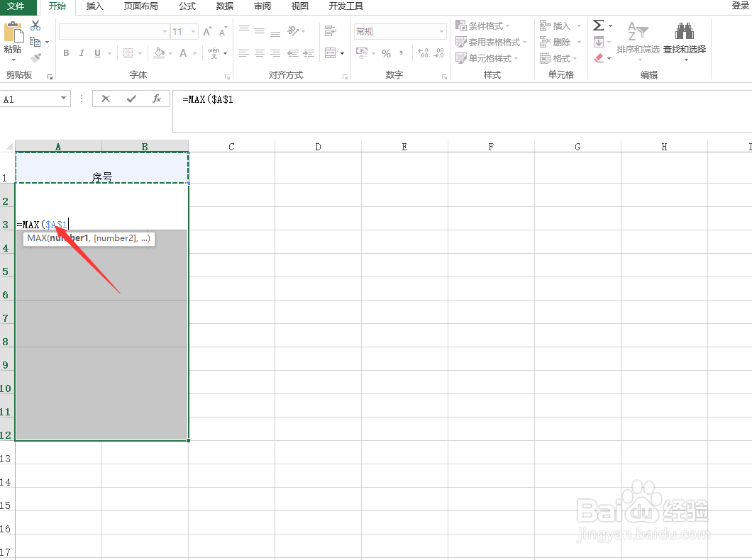Click Align Left icon
The height and width of the screenshot is (560, 752).
(244, 53)
